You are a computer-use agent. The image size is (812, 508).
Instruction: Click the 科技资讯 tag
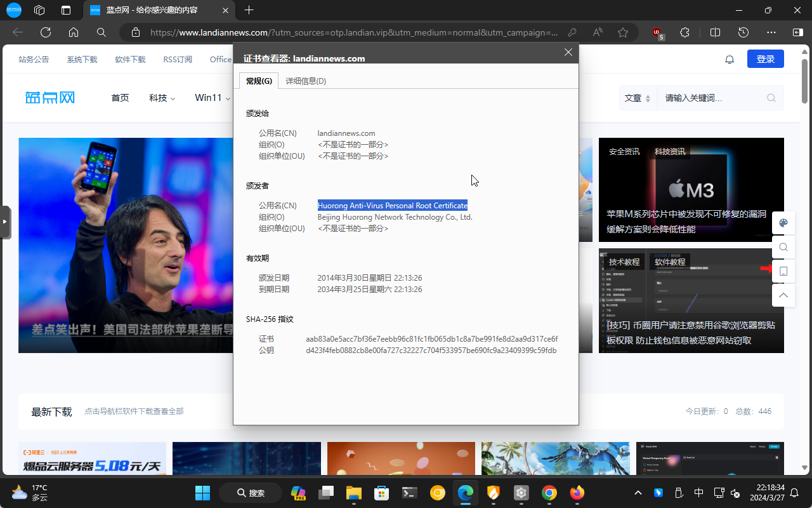[x=670, y=151]
